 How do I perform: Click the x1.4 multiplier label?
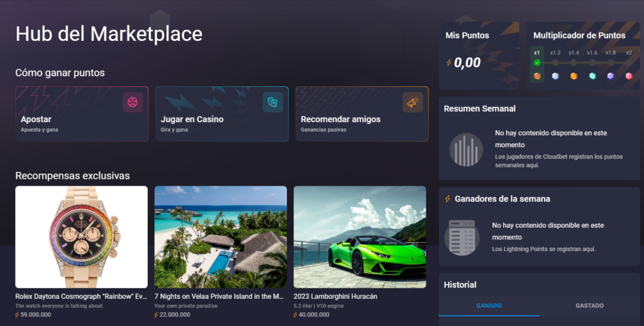click(574, 53)
